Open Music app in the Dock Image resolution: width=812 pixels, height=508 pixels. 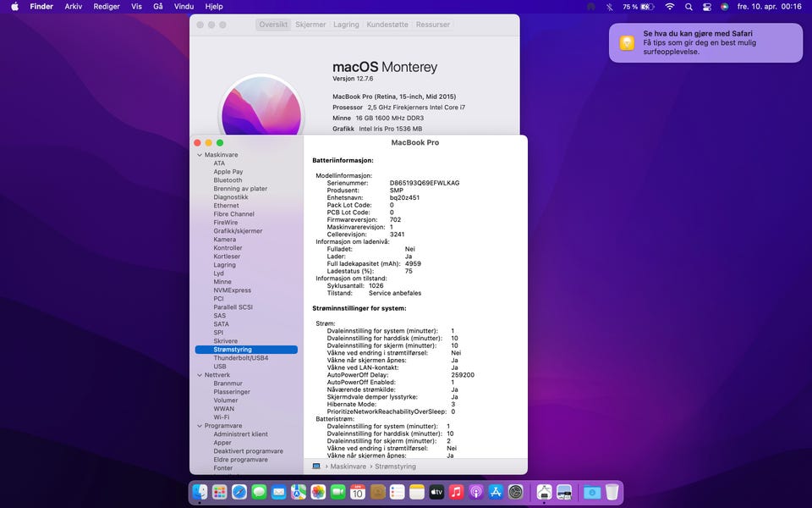point(456,491)
